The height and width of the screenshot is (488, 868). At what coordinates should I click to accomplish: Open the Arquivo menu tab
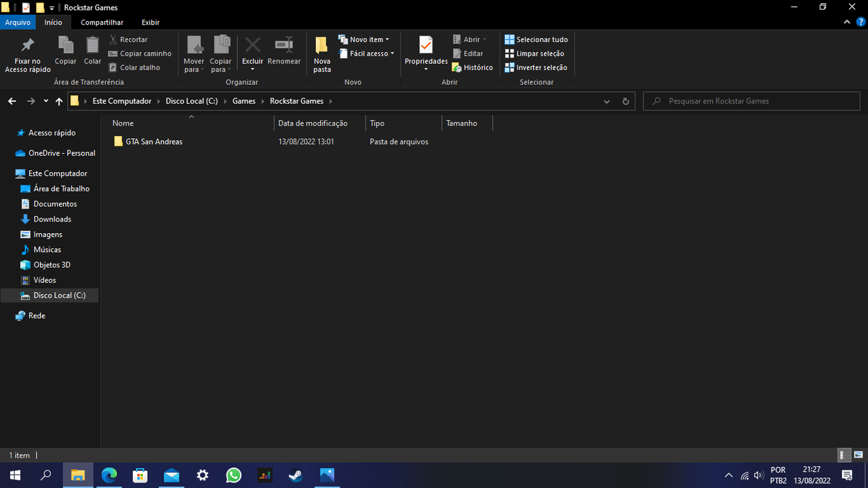point(18,22)
